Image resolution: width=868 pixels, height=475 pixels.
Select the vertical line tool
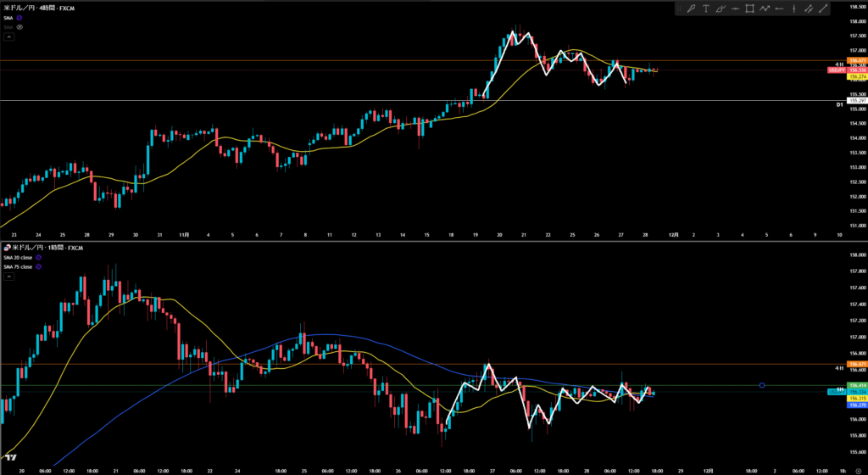[793, 8]
